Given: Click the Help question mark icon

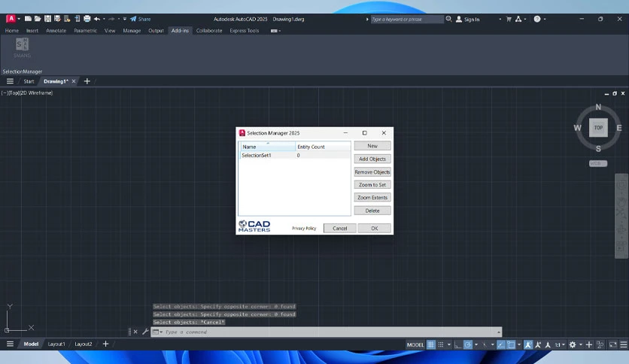Looking at the screenshot, I should pyautogui.click(x=537, y=19).
